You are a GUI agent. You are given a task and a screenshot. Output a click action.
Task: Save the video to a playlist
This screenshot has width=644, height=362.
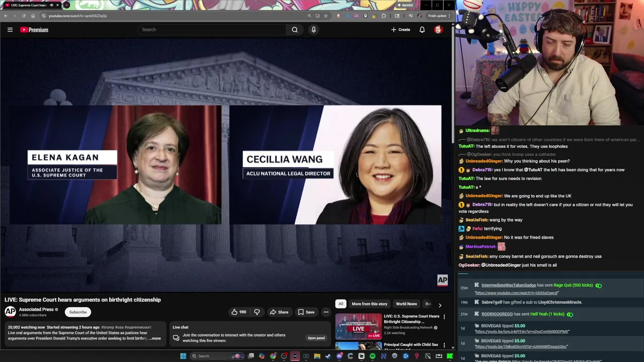(306, 312)
